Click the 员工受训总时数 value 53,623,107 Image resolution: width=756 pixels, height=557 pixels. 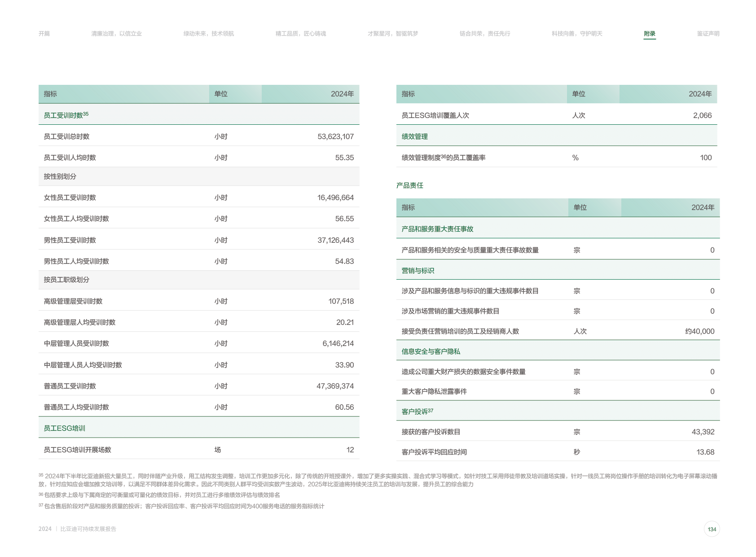[x=335, y=136]
